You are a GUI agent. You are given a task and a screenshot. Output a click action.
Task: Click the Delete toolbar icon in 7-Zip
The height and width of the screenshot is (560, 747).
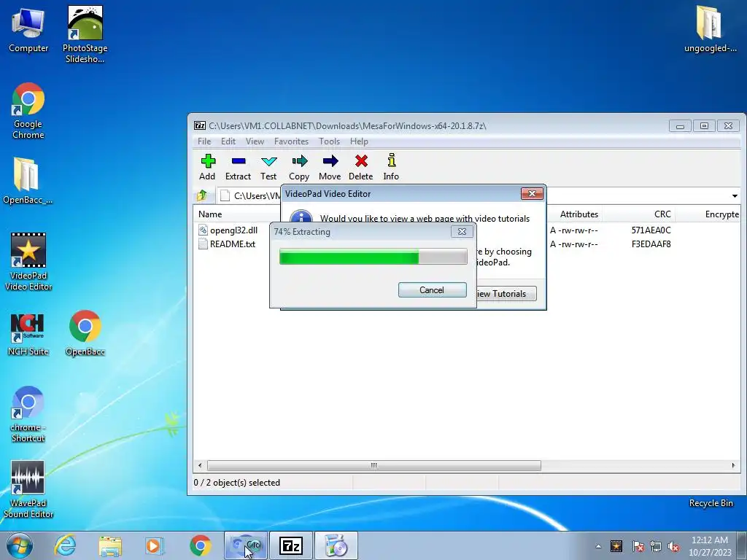360,167
